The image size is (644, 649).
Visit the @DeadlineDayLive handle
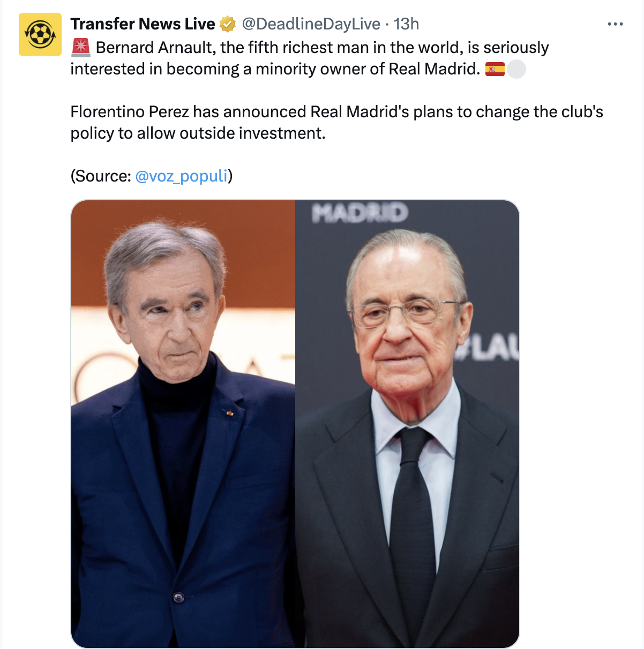[311, 24]
